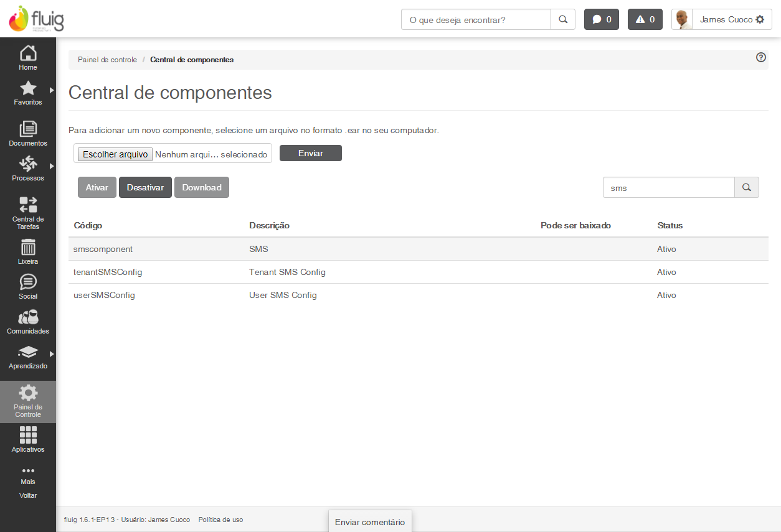
Task: Expand the Favoritos submenu arrow
Action: [52, 90]
